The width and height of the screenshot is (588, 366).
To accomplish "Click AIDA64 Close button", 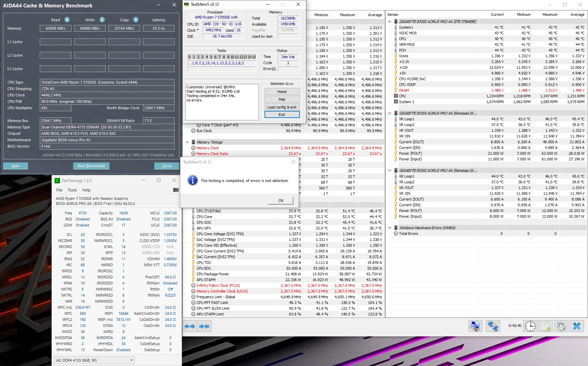I will click(167, 166).
